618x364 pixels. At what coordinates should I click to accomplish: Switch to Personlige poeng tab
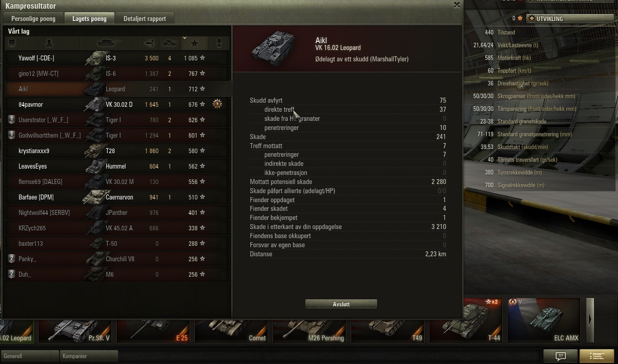33,19
